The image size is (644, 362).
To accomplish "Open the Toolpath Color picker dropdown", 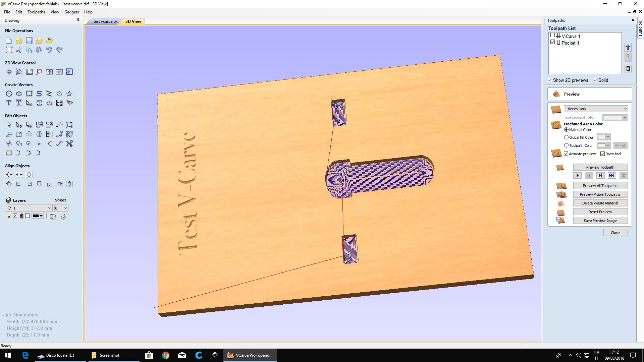I will click(604, 145).
